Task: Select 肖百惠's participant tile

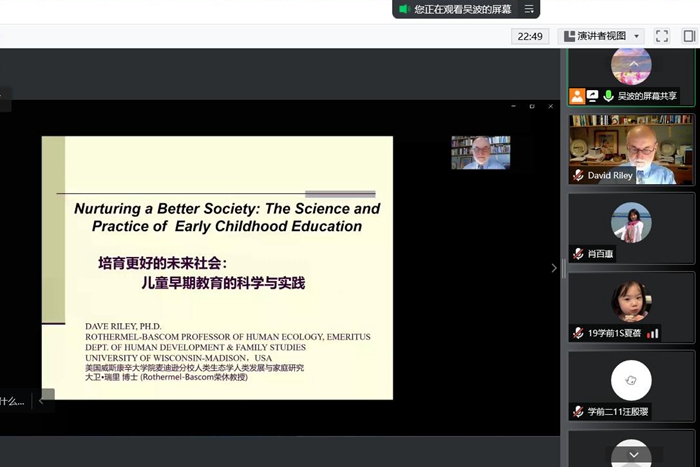Action: point(631,227)
